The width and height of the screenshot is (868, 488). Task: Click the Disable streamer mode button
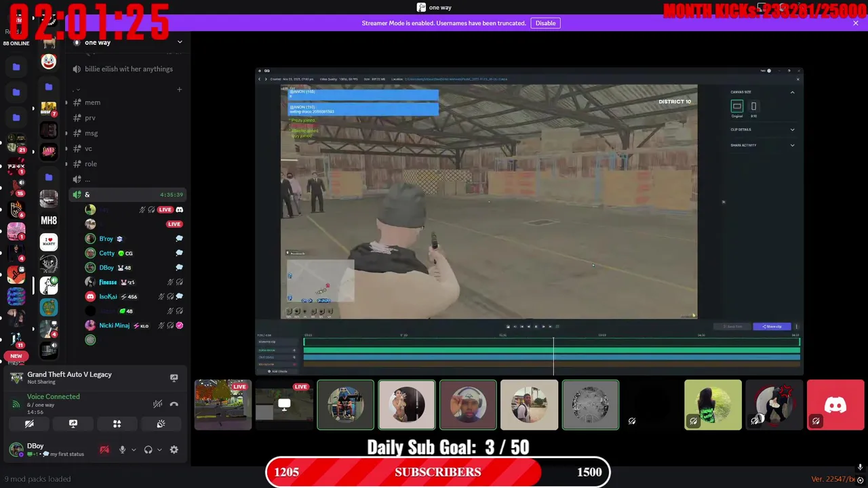(545, 23)
